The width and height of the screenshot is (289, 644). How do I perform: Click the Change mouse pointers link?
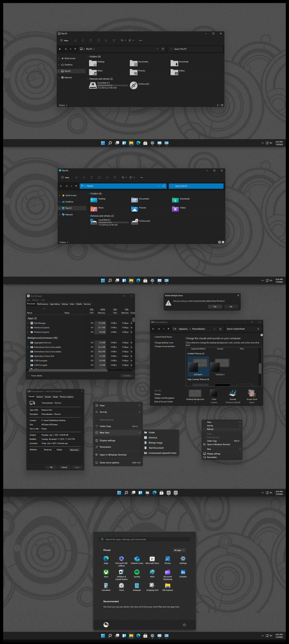coord(165,346)
